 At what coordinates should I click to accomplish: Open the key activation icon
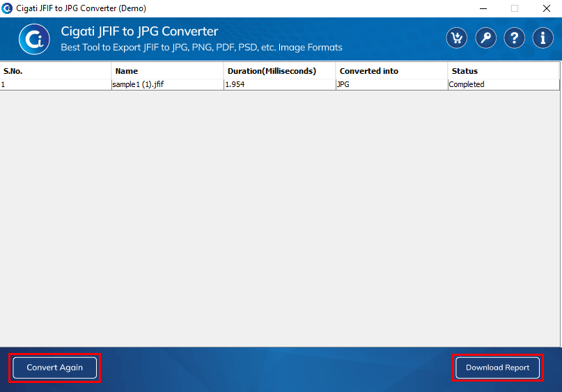(485, 38)
